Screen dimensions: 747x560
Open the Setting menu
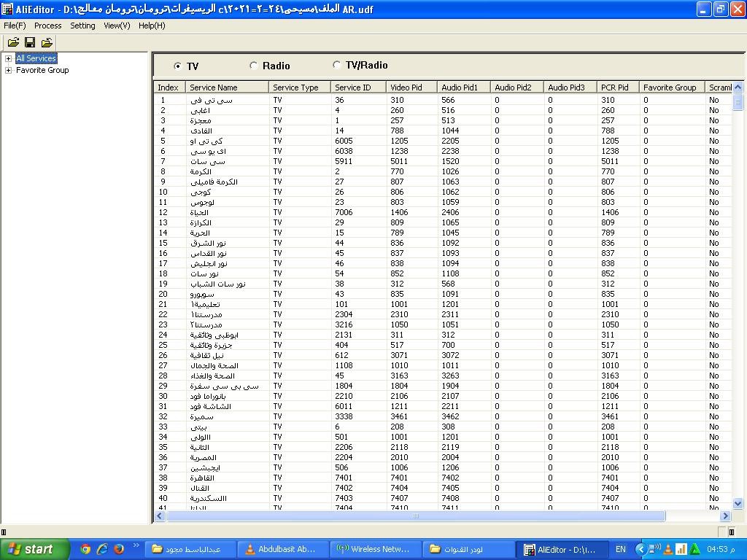(82, 26)
